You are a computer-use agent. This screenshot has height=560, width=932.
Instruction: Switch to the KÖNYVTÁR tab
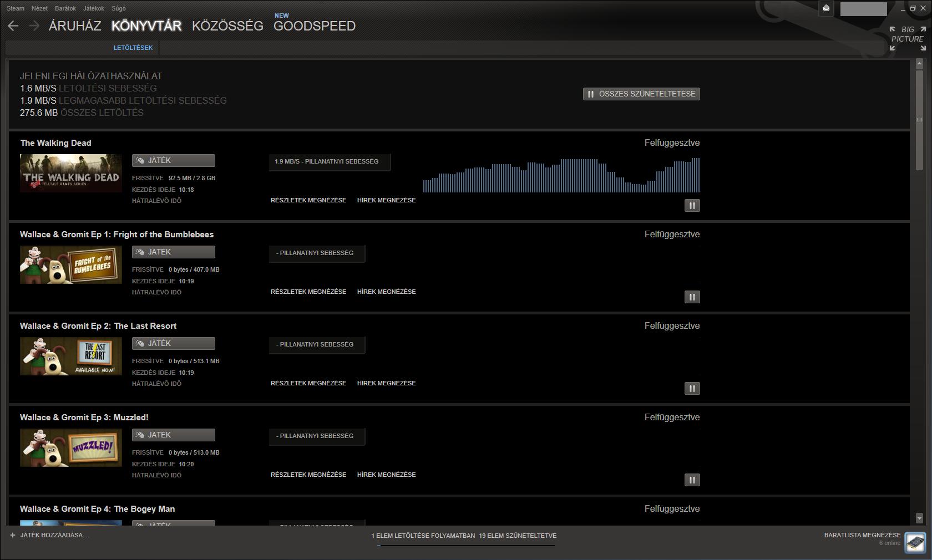point(146,26)
